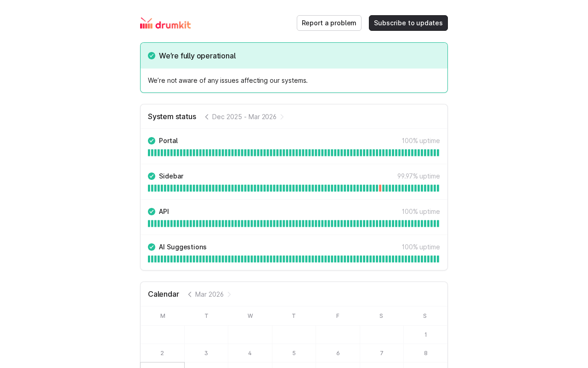
Task: Select calendar day 8
Action: coord(425,353)
